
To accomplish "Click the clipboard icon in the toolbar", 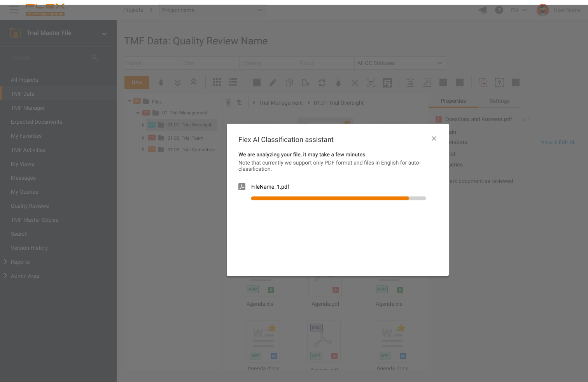I will tap(410, 82).
